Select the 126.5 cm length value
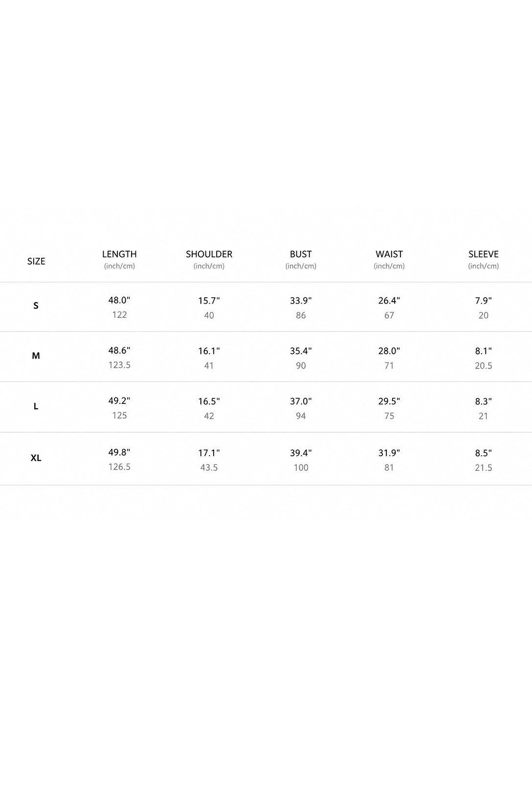 click(x=119, y=467)
